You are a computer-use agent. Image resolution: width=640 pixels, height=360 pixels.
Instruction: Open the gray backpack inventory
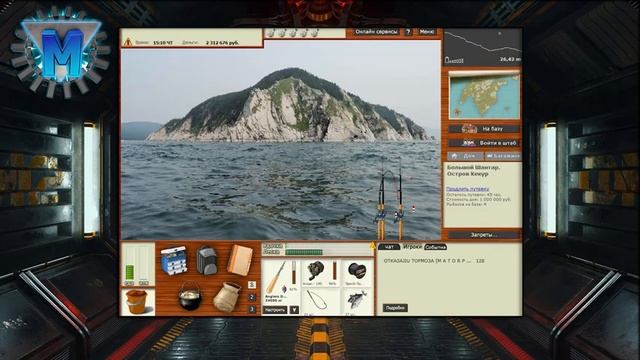[x=207, y=260]
